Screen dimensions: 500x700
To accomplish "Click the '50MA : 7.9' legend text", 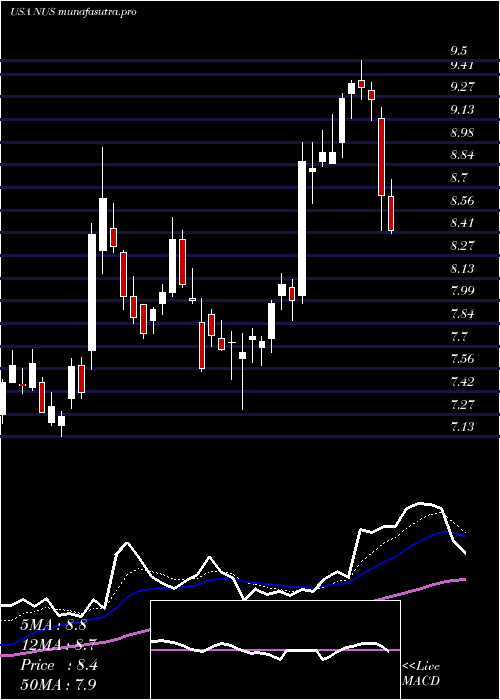I will tap(58, 684).
